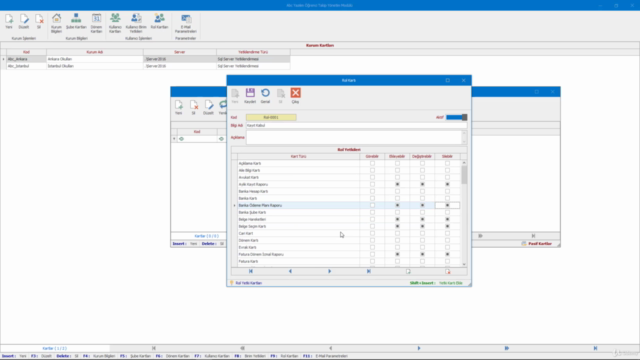640x360 pixels.
Task: Check Değiştirebilir for Avukat Kartı row
Action: [422, 177]
